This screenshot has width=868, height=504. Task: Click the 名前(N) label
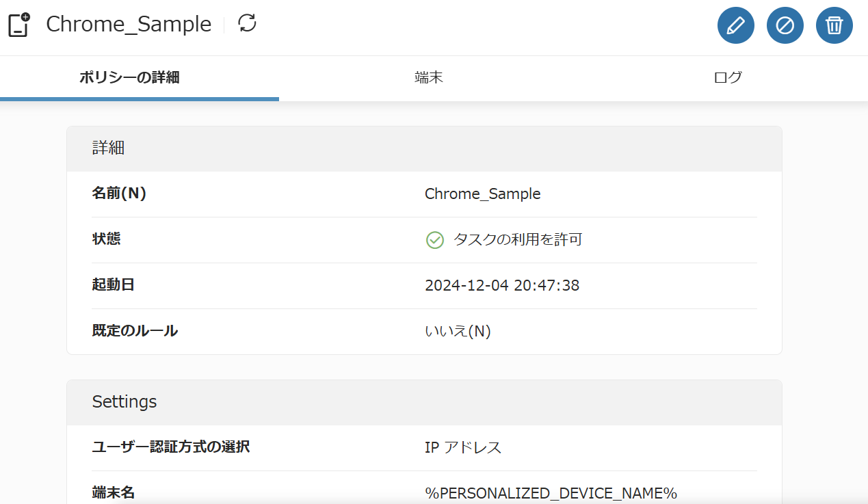point(119,194)
